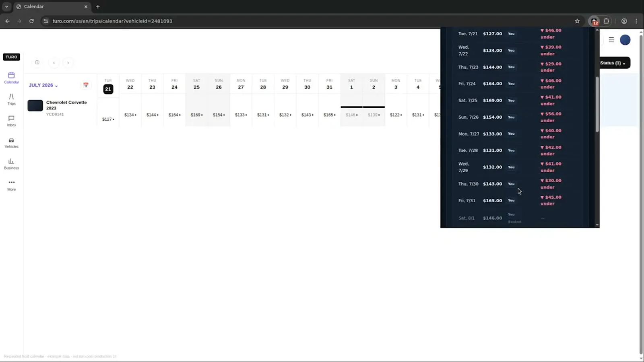Screen dimensions: 644x362
Task: Expand the JULY 2026 month dropdown
Action: tap(43, 85)
